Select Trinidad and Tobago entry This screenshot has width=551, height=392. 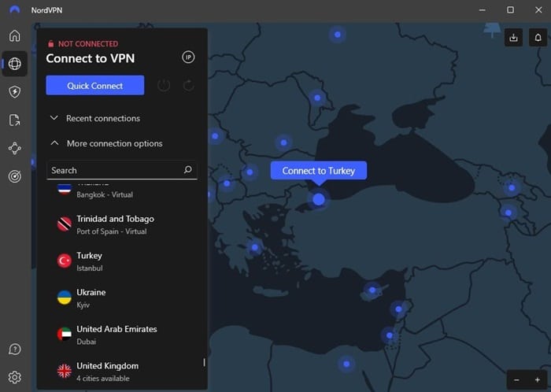[x=121, y=224]
